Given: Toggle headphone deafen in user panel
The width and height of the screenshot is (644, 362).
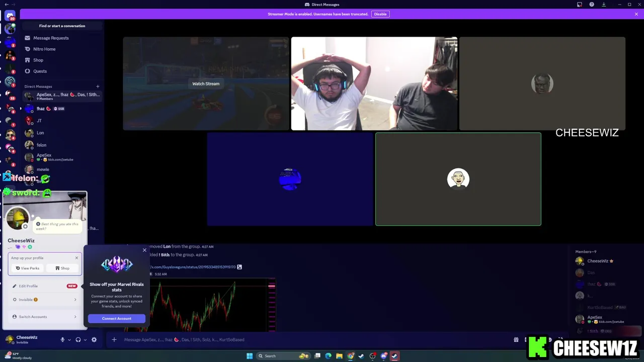Looking at the screenshot, I should pos(78,340).
